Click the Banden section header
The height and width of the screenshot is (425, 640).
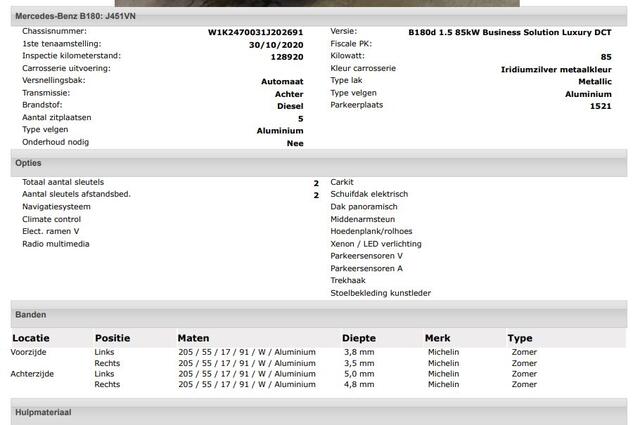tap(319, 314)
